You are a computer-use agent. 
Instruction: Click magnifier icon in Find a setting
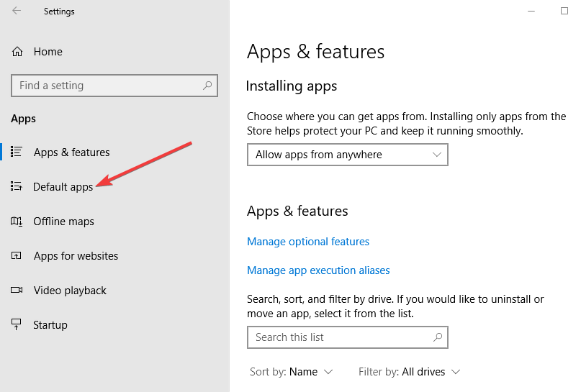(207, 86)
